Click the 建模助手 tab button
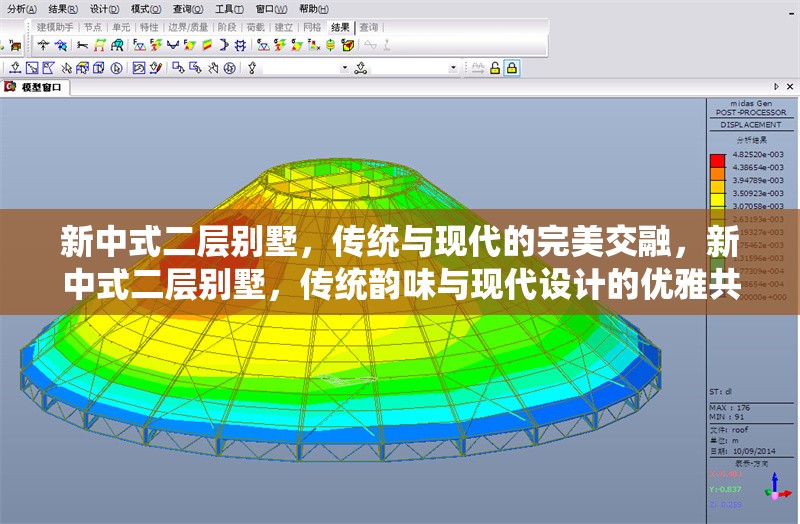This screenshot has width=800, height=524. [x=55, y=27]
